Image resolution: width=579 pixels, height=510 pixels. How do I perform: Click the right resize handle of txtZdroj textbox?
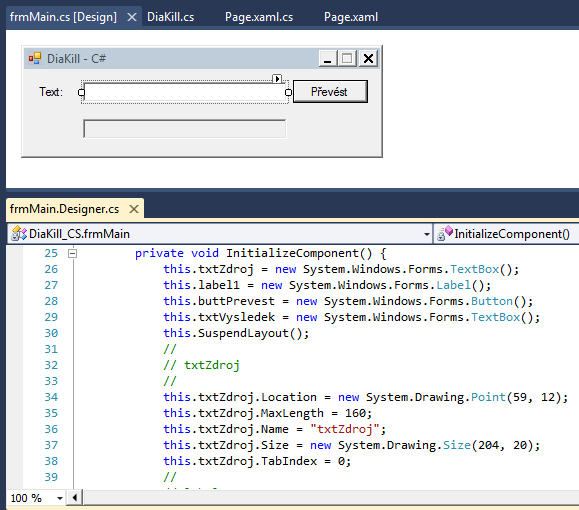pos(288,92)
